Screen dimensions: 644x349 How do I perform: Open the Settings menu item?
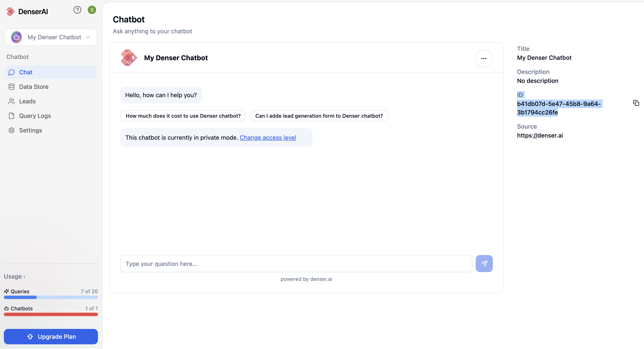tap(51, 130)
